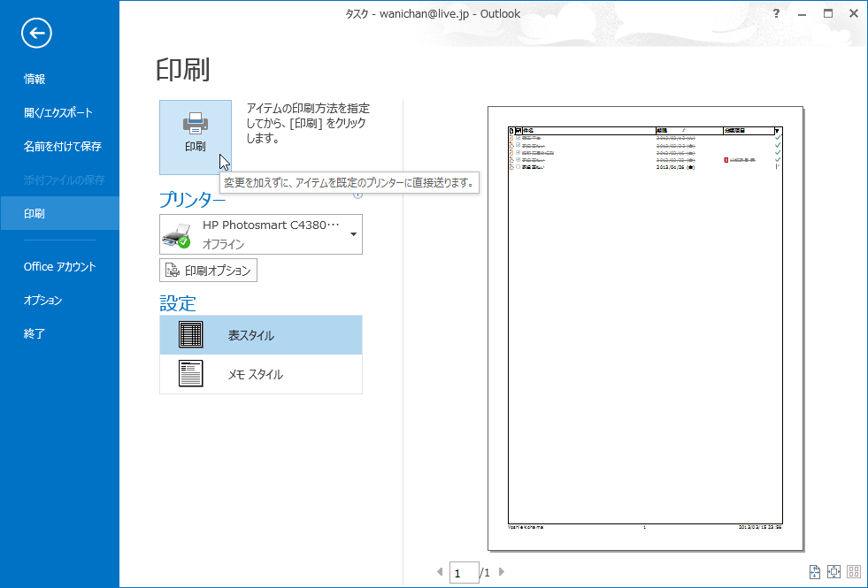868x588 pixels.
Task: Go to next preview page arrow
Action: (x=502, y=572)
